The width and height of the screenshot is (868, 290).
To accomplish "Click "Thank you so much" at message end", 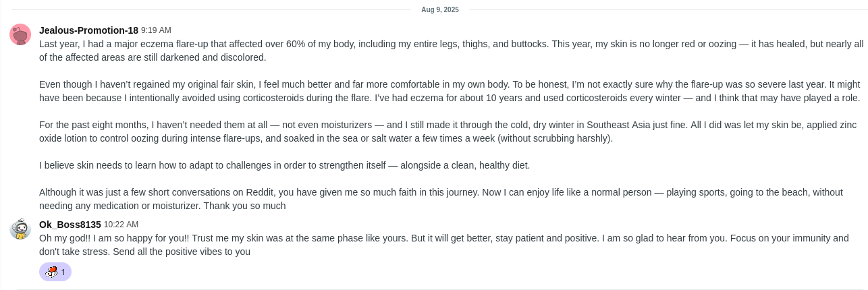I will (244, 206).
